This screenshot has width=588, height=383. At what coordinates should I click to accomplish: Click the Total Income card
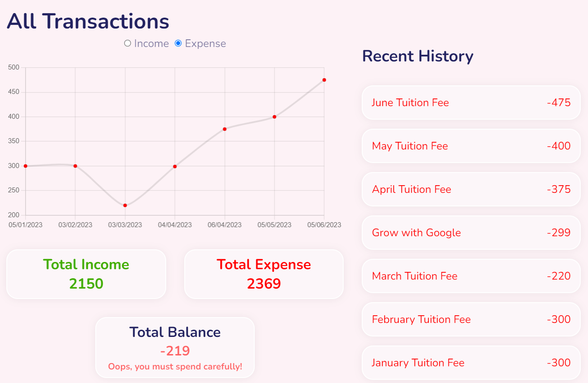click(x=86, y=274)
